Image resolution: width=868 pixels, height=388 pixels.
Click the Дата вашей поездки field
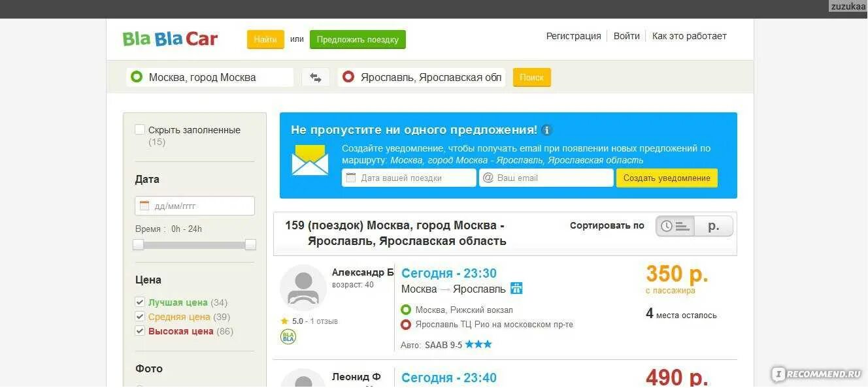[409, 178]
